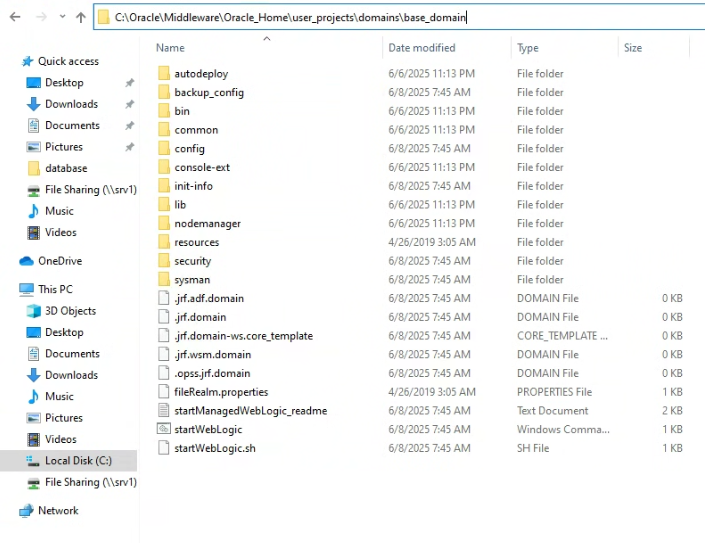This screenshot has height=543, width=705.
Task: Select the nodemanager folder icon
Action: (164, 223)
